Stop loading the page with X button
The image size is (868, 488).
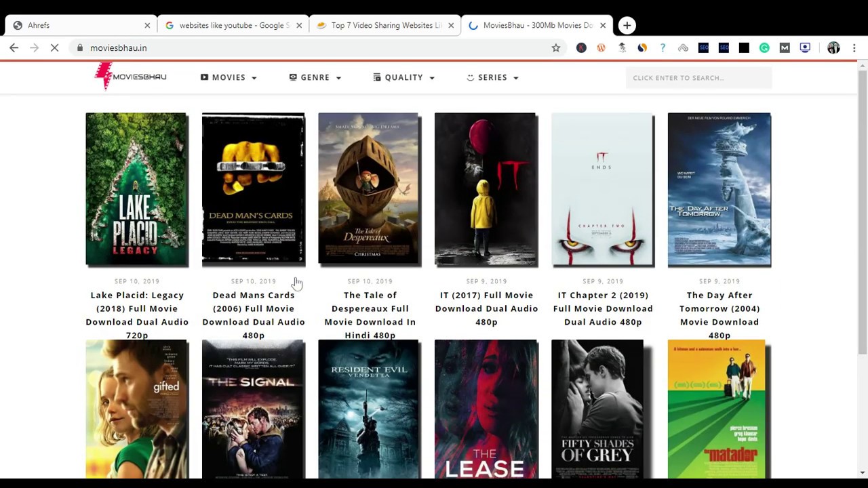(x=56, y=47)
